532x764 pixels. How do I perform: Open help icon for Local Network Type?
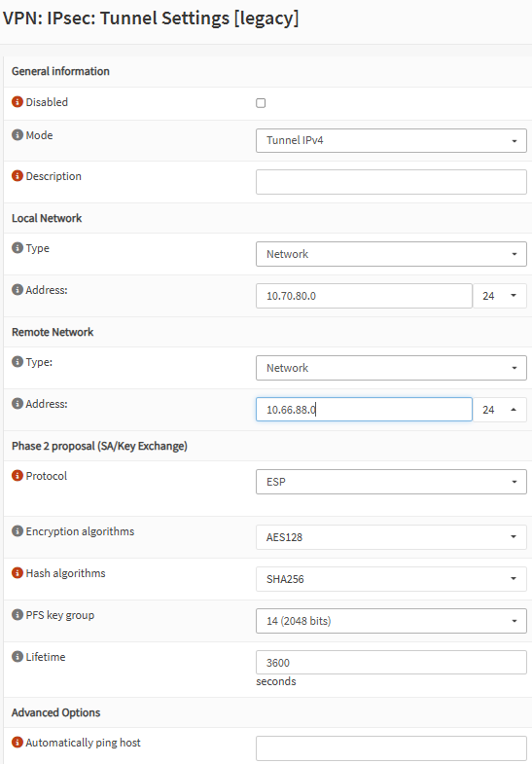click(18, 248)
